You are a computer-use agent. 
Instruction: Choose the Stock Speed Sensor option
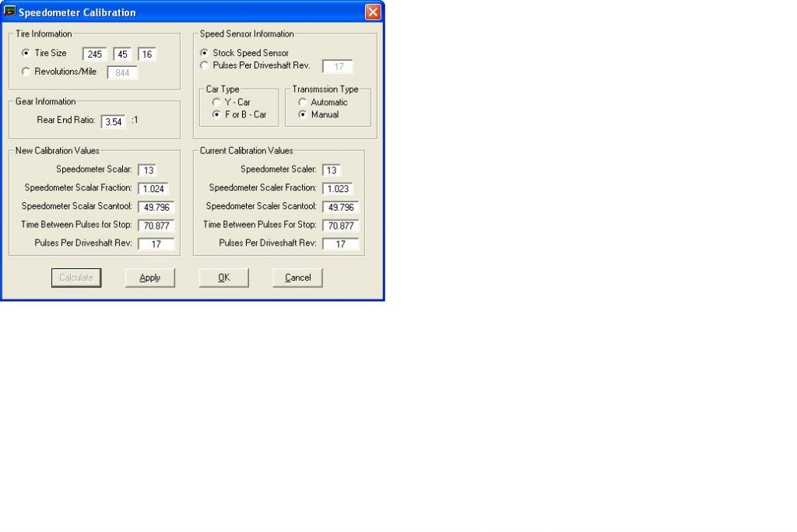coord(205,53)
